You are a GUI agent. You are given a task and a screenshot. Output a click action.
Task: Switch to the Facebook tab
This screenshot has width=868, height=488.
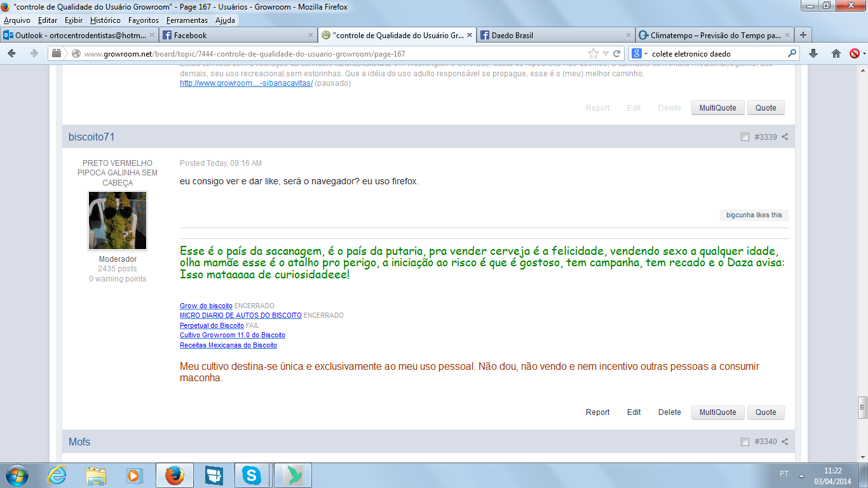238,36
